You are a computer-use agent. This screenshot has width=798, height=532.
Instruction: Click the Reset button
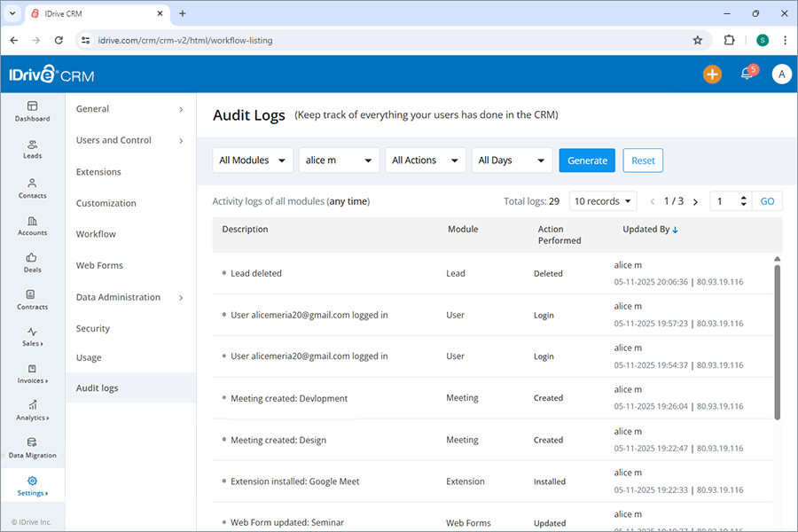(642, 160)
